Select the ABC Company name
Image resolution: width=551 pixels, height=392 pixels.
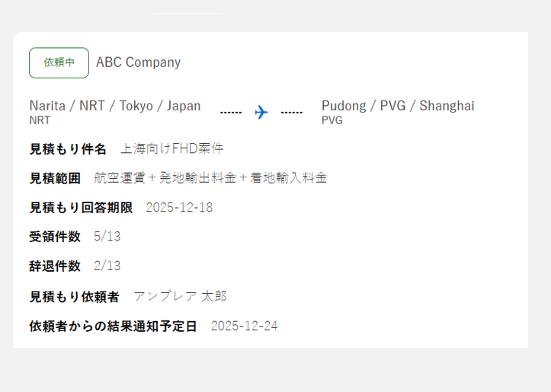coord(138,62)
